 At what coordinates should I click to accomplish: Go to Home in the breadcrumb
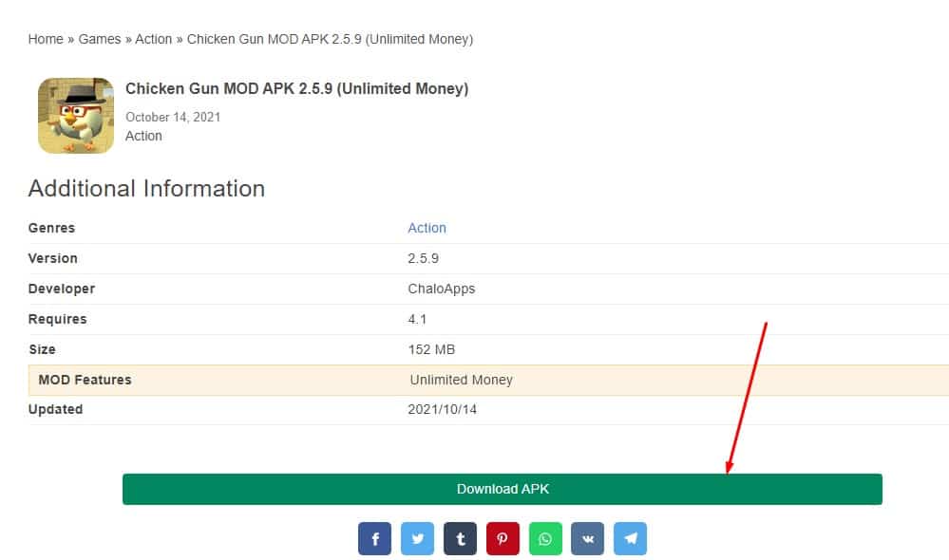tap(46, 39)
